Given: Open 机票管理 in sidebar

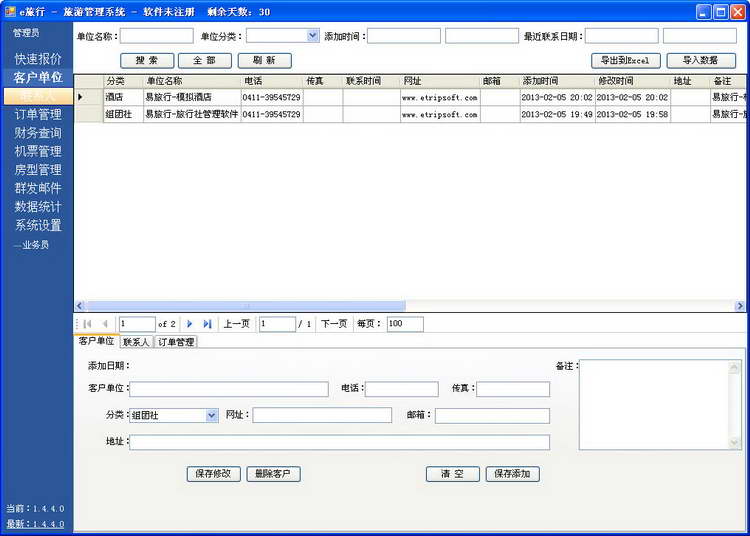Looking at the screenshot, I should 38,151.
